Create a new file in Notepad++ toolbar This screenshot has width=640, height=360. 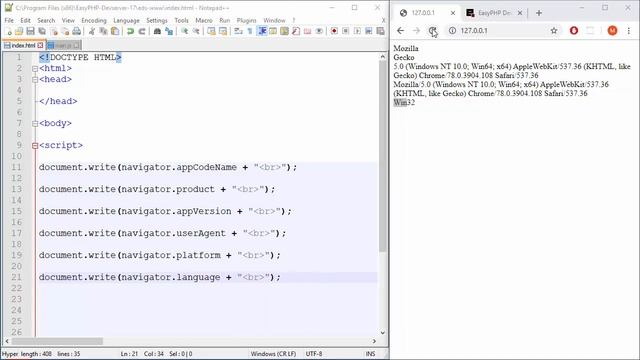8,31
